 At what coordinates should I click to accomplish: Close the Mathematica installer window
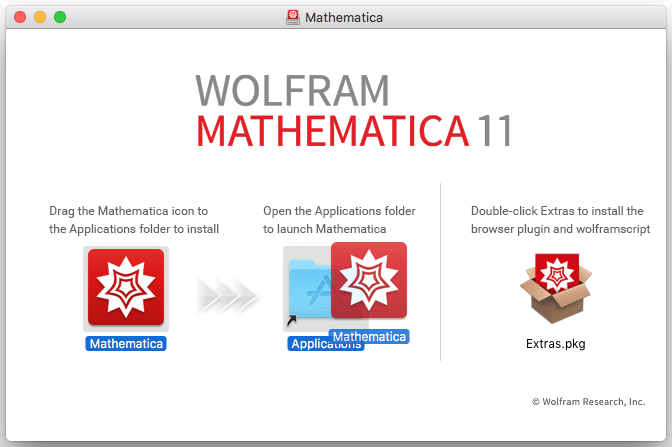[x=20, y=17]
